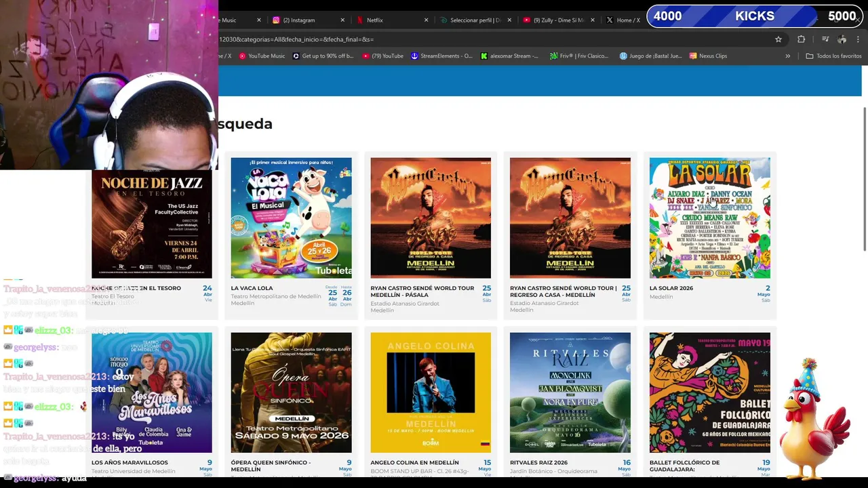This screenshot has height=488, width=868.
Task: Bookmark this page with the star icon
Action: 778,39
